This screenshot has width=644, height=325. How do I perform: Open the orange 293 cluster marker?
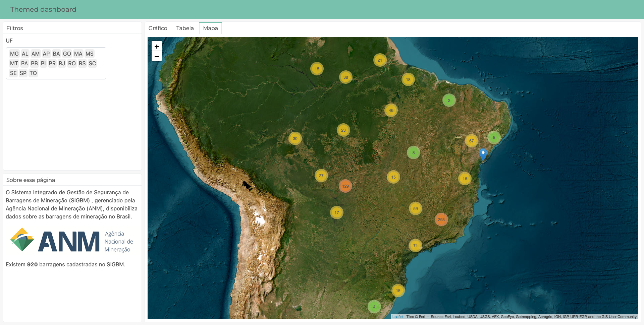pyautogui.click(x=441, y=220)
